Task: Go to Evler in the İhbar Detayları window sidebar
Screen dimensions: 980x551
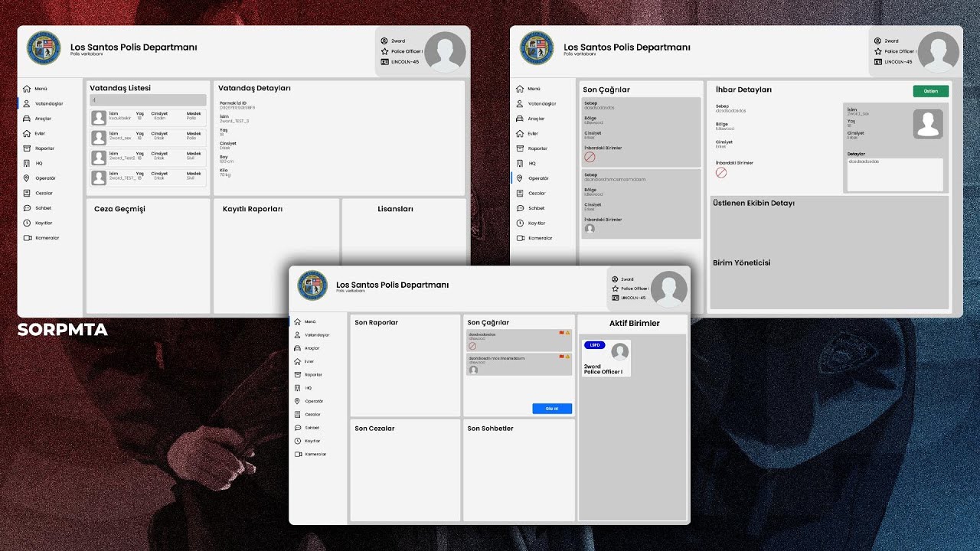Action: [x=528, y=133]
